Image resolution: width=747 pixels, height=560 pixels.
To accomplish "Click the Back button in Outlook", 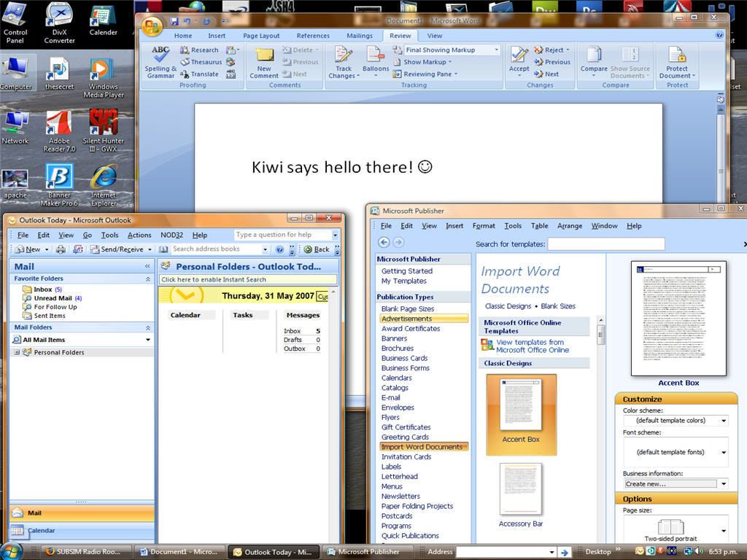I will tap(317, 249).
